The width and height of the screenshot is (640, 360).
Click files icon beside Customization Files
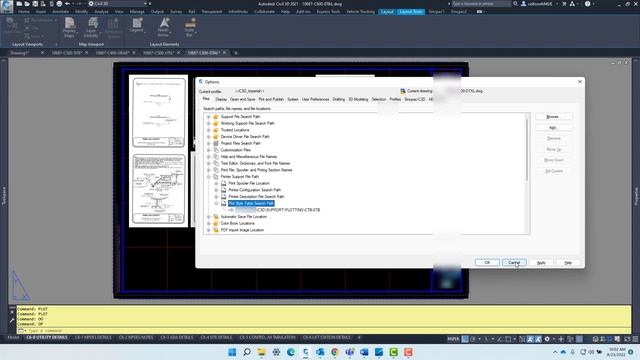(216, 150)
